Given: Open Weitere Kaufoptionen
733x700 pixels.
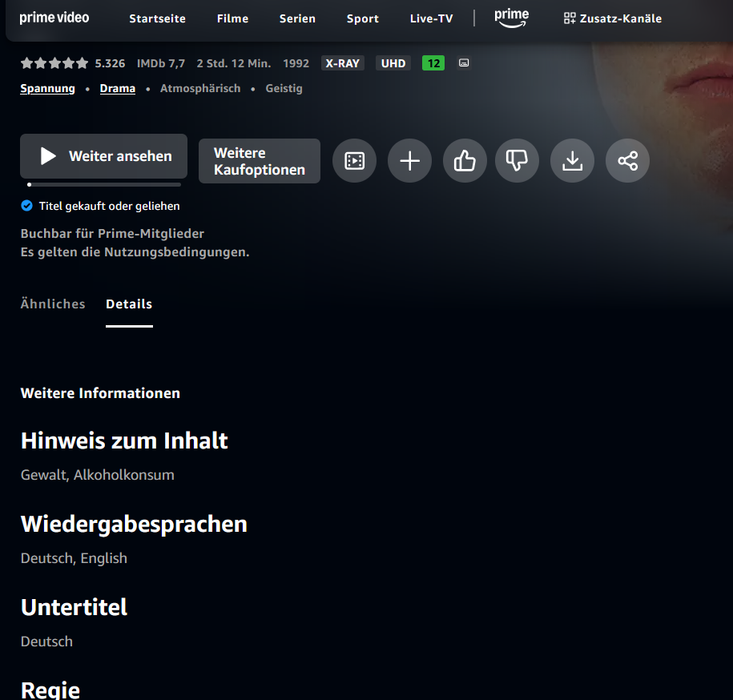Looking at the screenshot, I should point(260,161).
